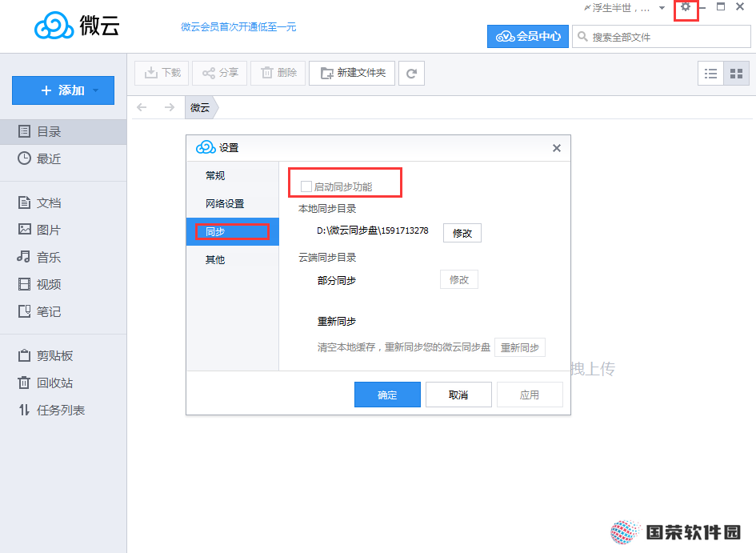Click the 分享 share toolbar button
Viewport: 756px width, 553px height.
(x=220, y=74)
